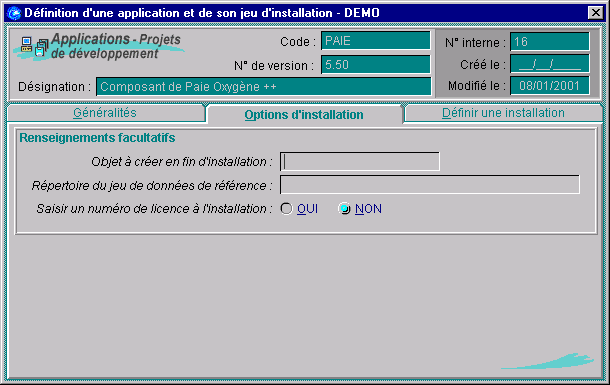Focus the Désignation field
This screenshot has height=385, width=610.
pyautogui.click(x=264, y=86)
